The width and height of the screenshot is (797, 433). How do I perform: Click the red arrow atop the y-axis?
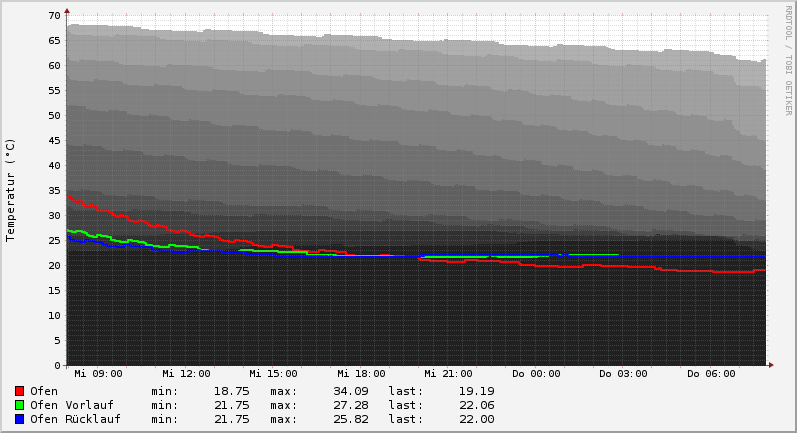[x=67, y=11]
